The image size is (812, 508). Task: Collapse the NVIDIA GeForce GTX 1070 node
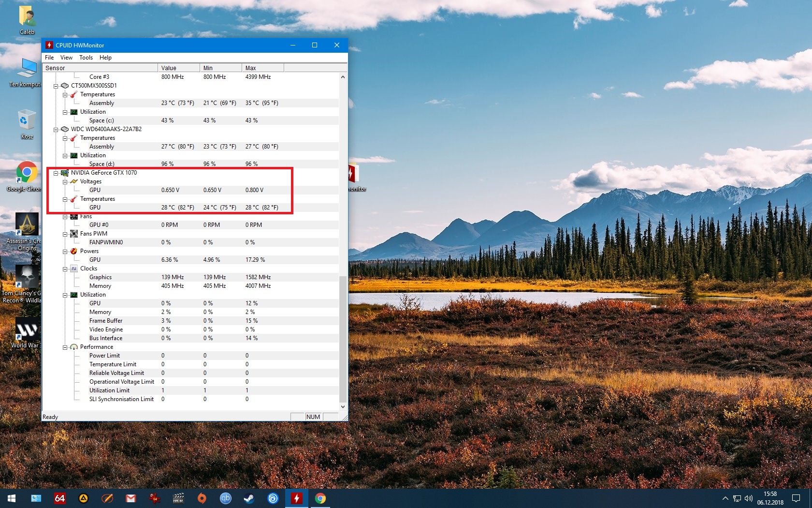56,173
